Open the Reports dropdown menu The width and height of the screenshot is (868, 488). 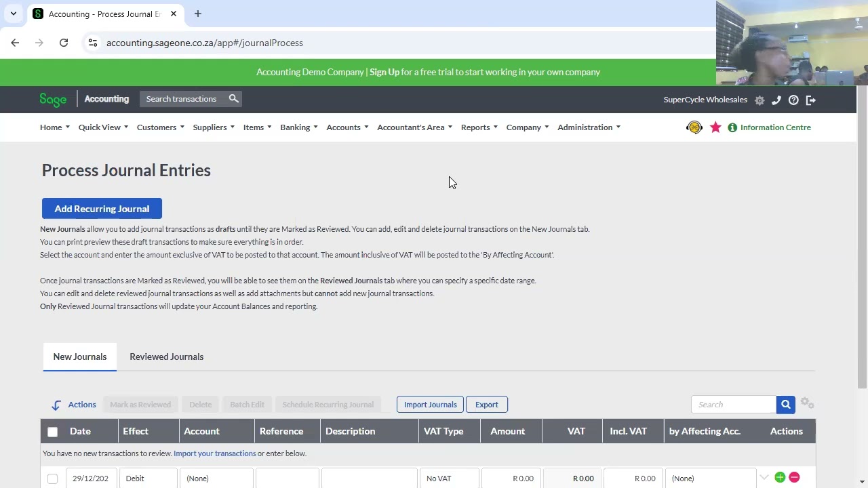pos(479,127)
